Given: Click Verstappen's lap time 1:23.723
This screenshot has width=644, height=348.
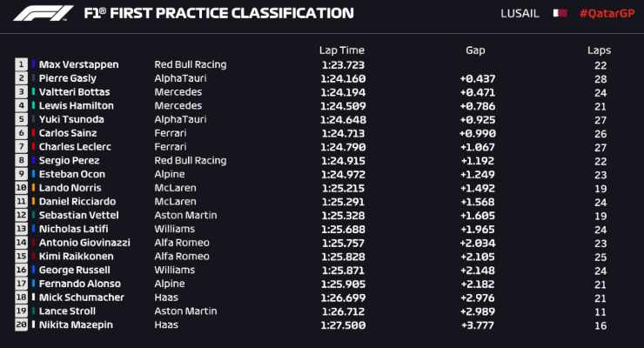Looking at the screenshot, I should (344, 65).
